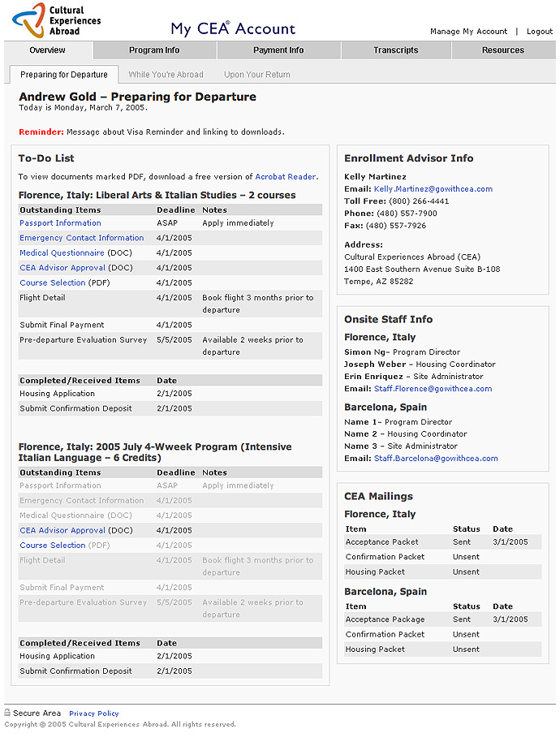Viewport: 560px width, 742px height.
Task: Switch to the Overview tab
Action: (x=47, y=50)
